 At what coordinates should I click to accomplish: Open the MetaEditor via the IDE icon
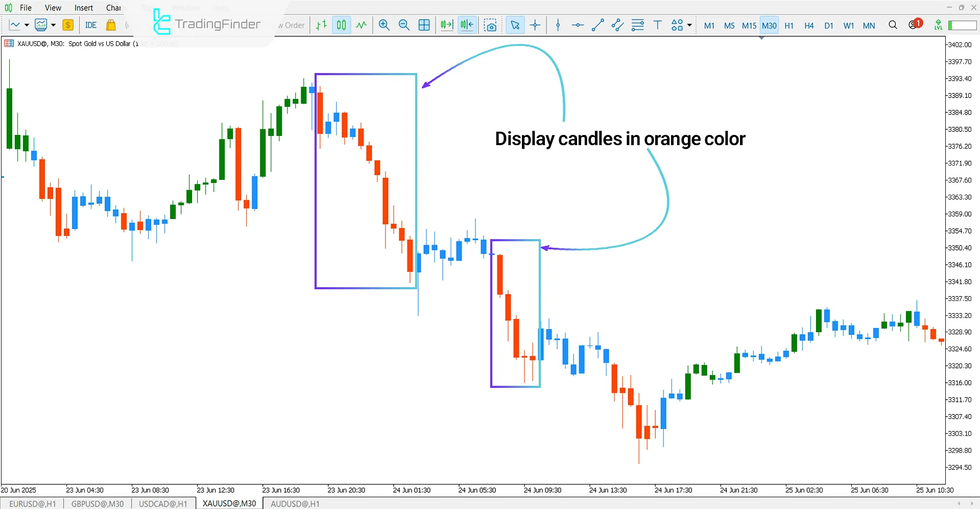pos(90,25)
